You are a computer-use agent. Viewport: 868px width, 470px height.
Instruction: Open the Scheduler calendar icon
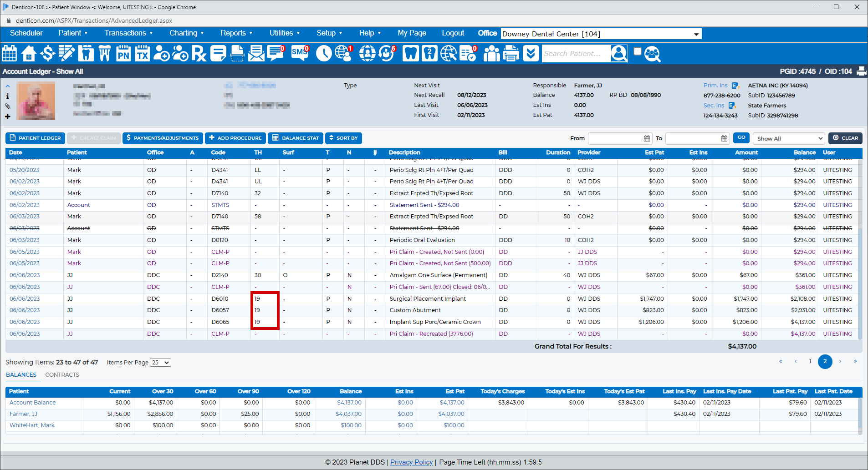pos(10,54)
